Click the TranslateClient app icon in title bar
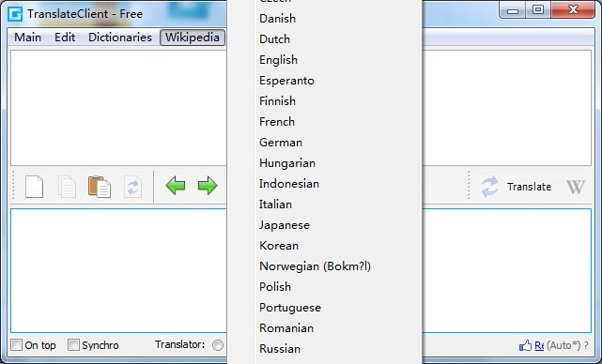This screenshot has width=602, height=364. point(15,14)
